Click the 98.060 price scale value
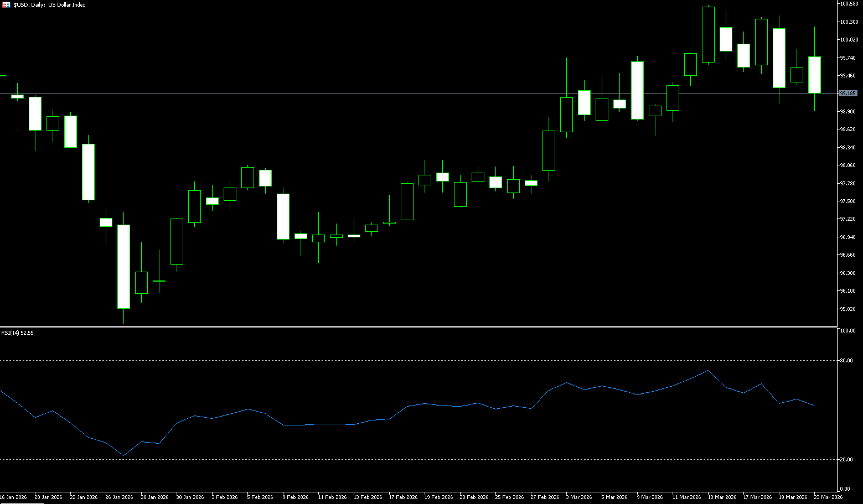 (x=848, y=165)
